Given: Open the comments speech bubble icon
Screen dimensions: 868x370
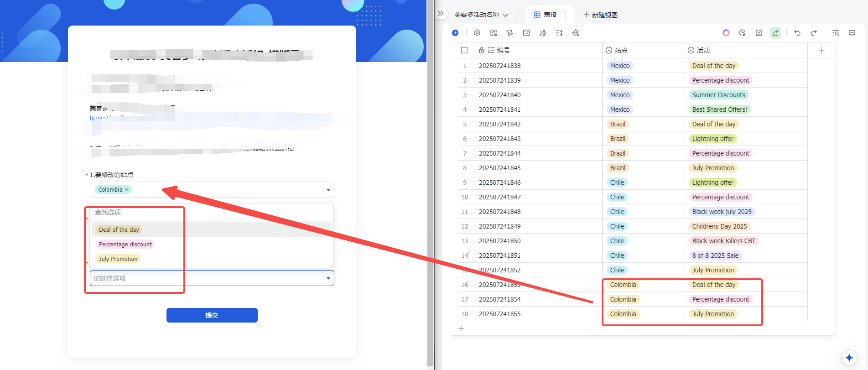Looking at the screenshot, I should [852, 33].
